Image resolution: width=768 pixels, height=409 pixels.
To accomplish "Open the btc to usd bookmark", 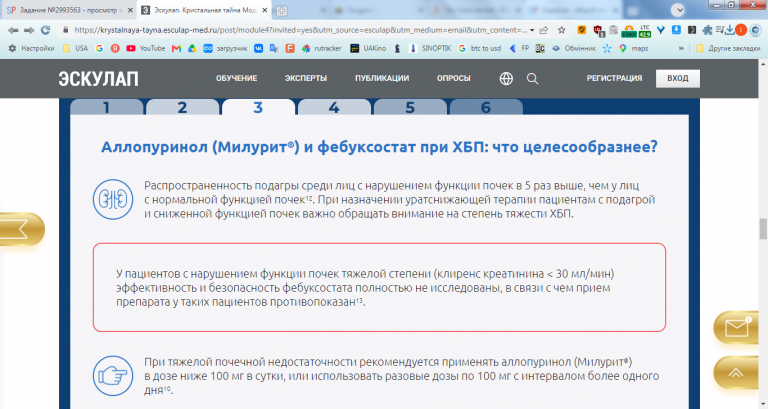I will click(480, 48).
